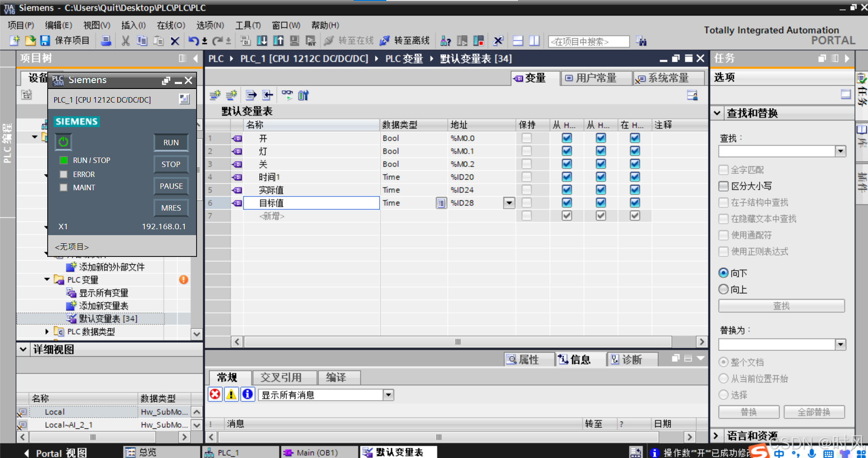Click the copy icon in toolbar

[x=142, y=41]
